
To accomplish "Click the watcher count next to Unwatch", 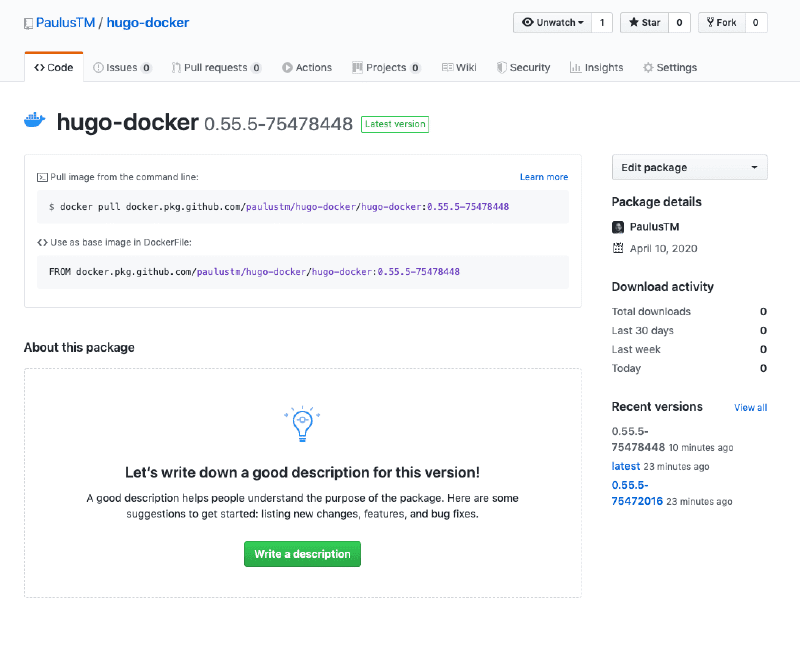I will tap(601, 22).
